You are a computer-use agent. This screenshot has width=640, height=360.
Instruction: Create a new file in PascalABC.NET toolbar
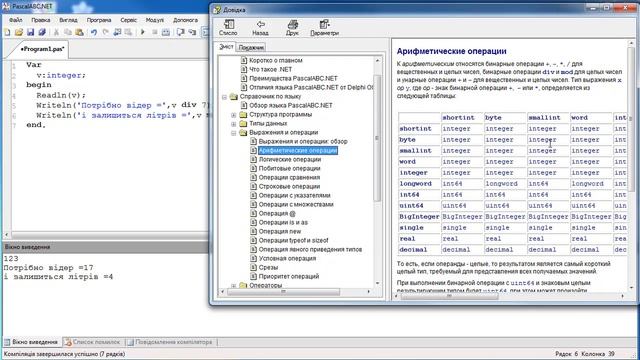[7, 32]
